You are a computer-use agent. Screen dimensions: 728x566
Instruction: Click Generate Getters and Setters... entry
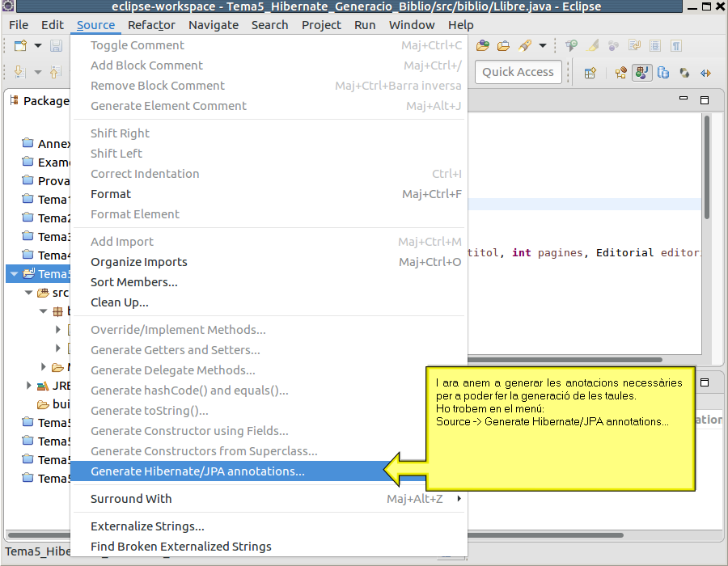tap(269, 350)
